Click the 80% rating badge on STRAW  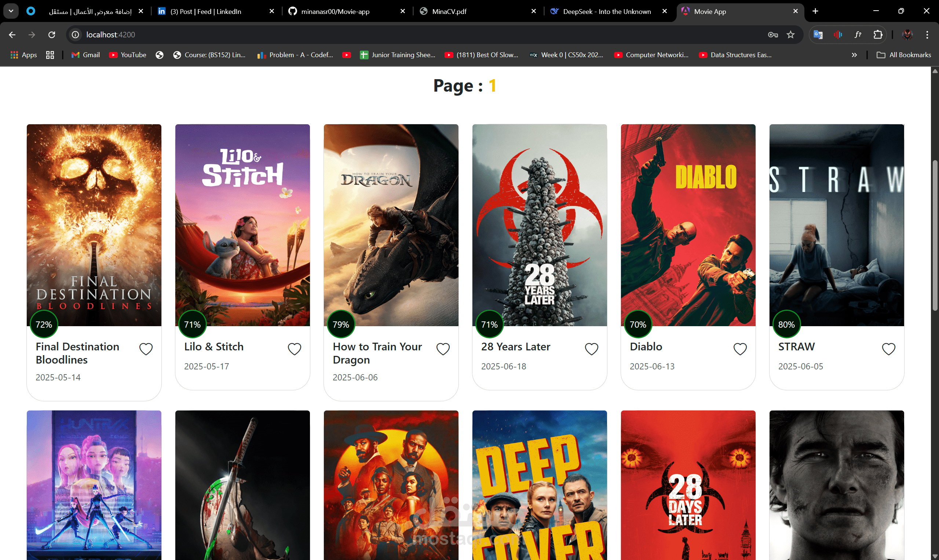click(x=786, y=324)
